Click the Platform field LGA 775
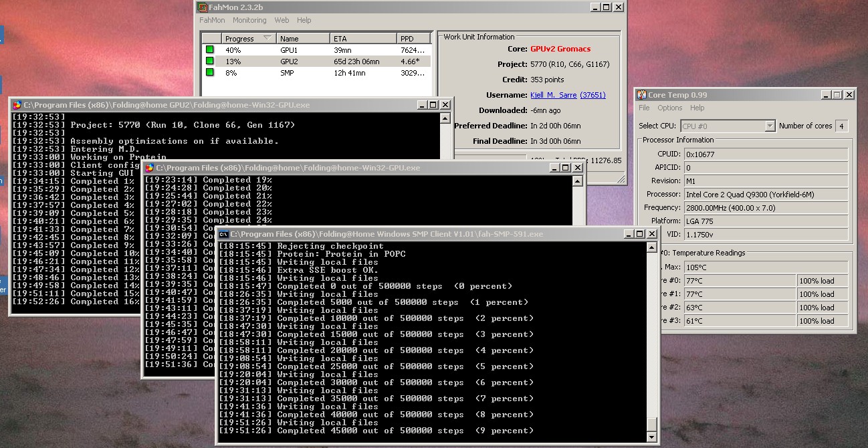Image resolution: width=868 pixels, height=448 pixels. (x=766, y=221)
